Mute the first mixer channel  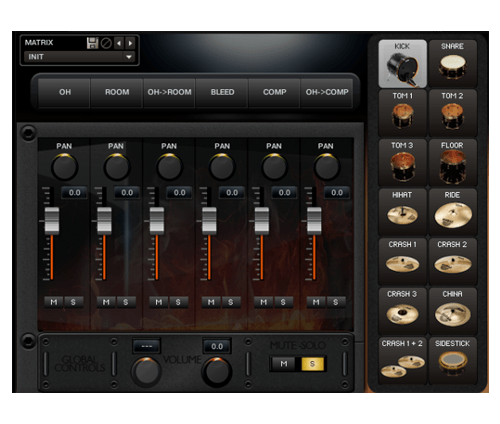(x=54, y=302)
